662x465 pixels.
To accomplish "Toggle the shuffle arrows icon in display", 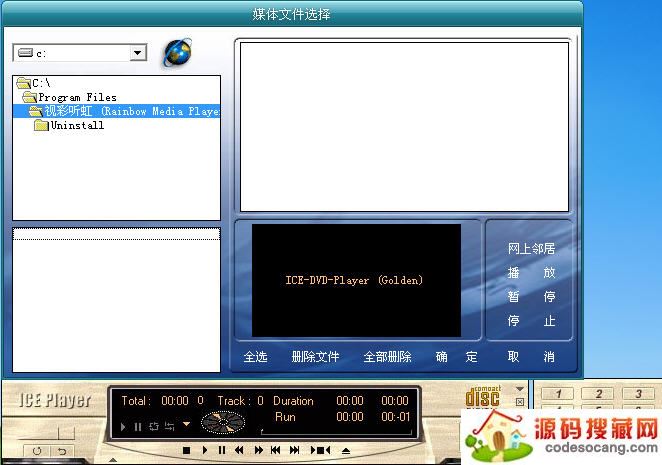I will [x=170, y=427].
